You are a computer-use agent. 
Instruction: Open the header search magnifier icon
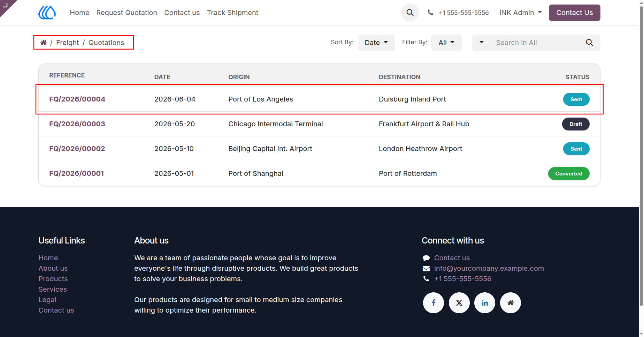(410, 13)
